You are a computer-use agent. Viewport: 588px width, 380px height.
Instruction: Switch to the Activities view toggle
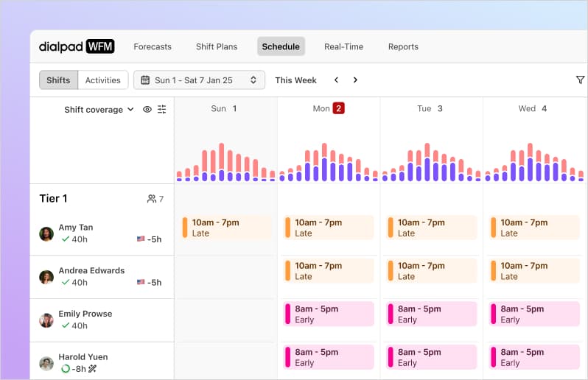[x=102, y=80]
